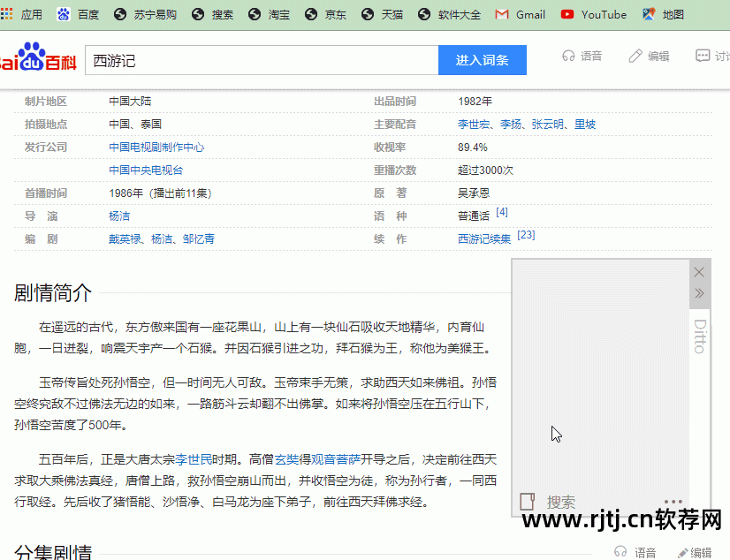Open the 搜索 bookmark
Screen dimensions: 730x560
213,14
